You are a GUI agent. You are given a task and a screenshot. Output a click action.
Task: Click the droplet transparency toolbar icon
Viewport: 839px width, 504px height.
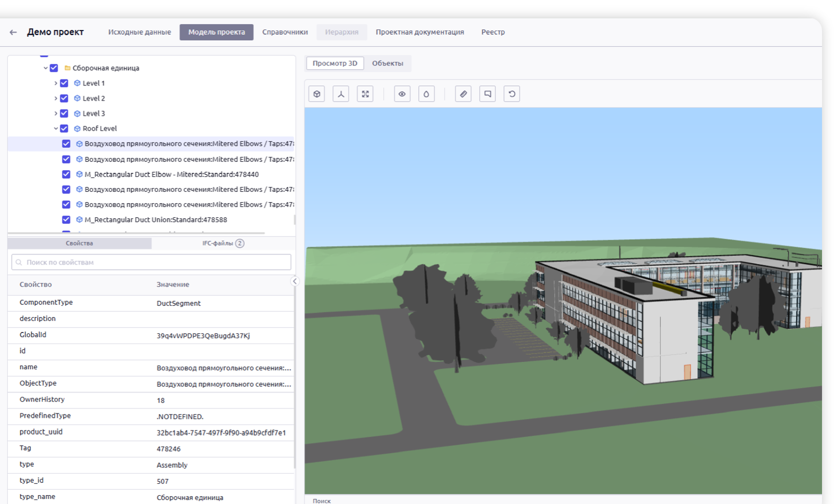pyautogui.click(x=427, y=94)
